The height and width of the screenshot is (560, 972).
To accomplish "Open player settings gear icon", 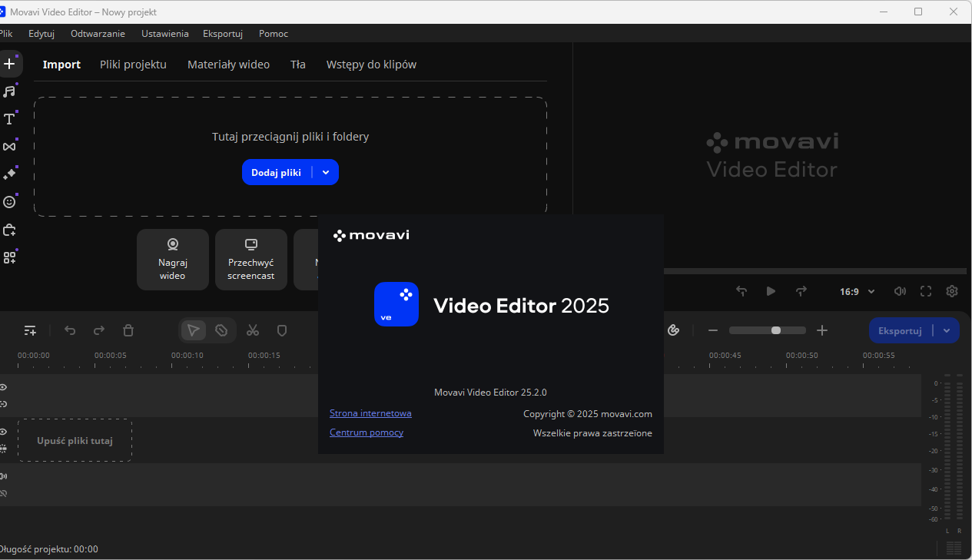I will click(952, 291).
